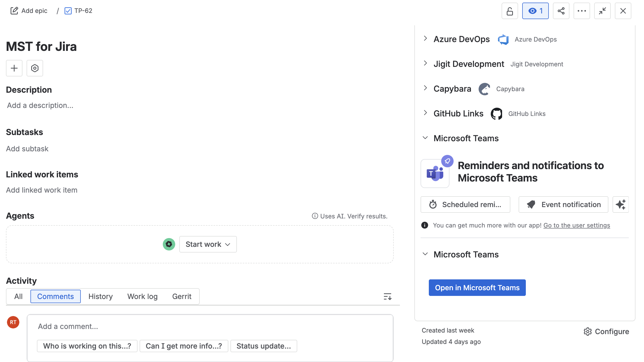
Task: Click the Add epic pencil icon
Action: point(14,11)
